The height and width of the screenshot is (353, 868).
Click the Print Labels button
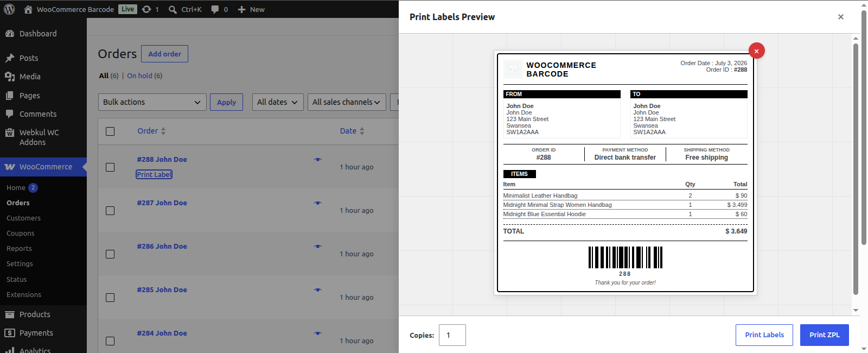(x=764, y=335)
